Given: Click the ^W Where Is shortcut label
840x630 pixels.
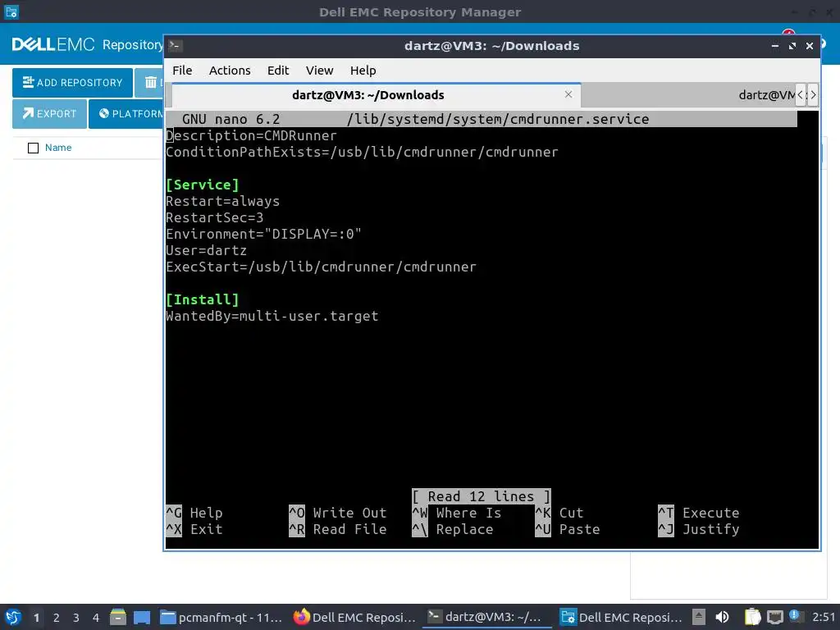Looking at the screenshot, I should pos(456,513).
